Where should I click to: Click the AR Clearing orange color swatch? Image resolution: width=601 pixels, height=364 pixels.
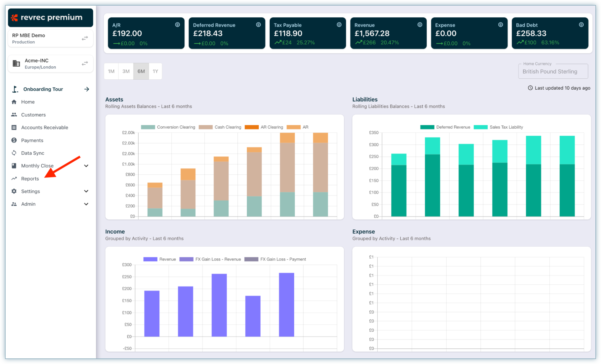[x=251, y=127]
